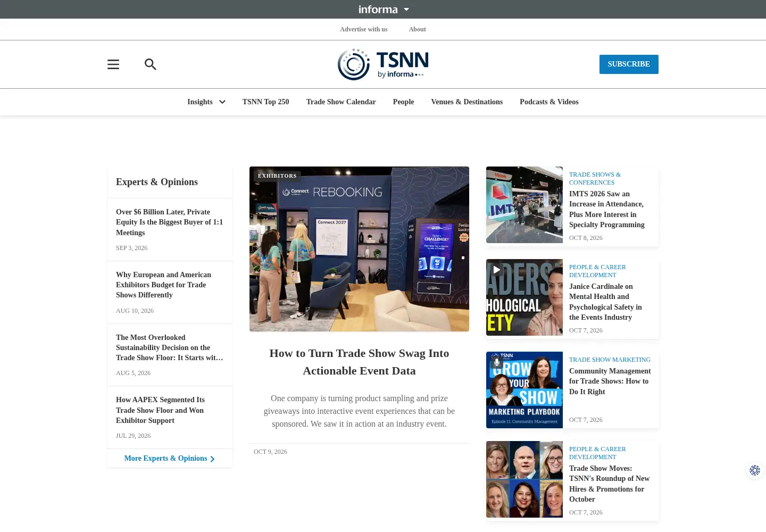
Task: Open the Trade Show Calendar menu
Action: [x=341, y=102]
